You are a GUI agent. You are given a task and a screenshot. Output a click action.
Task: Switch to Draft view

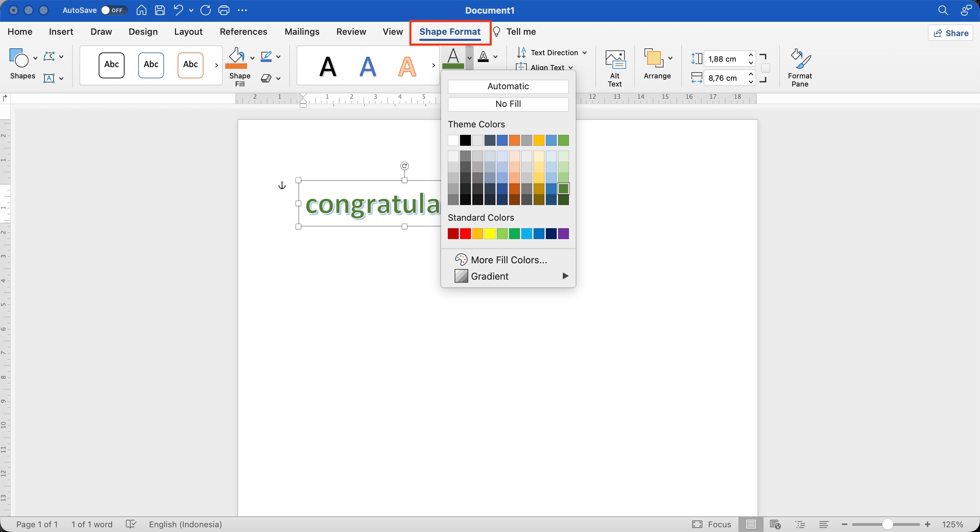[x=824, y=525]
